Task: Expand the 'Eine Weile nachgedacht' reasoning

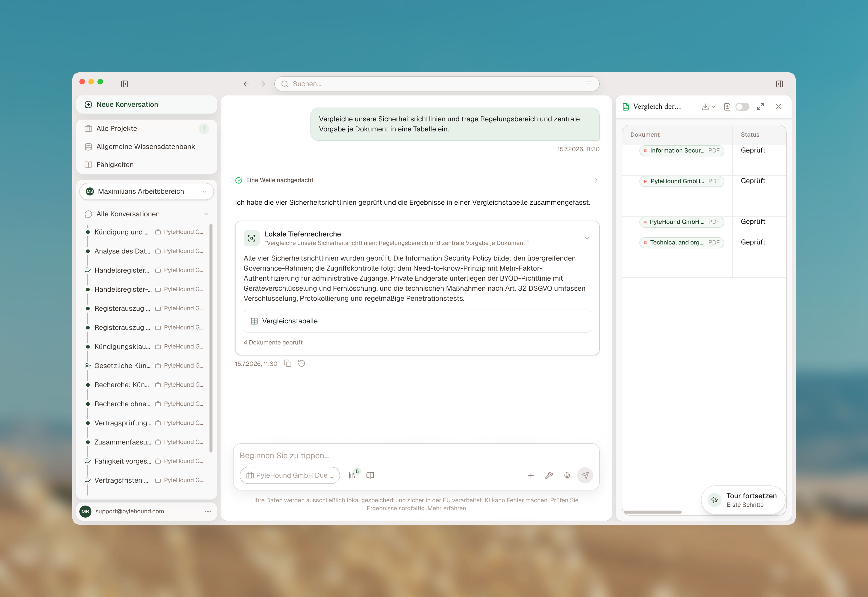Action: [417, 180]
